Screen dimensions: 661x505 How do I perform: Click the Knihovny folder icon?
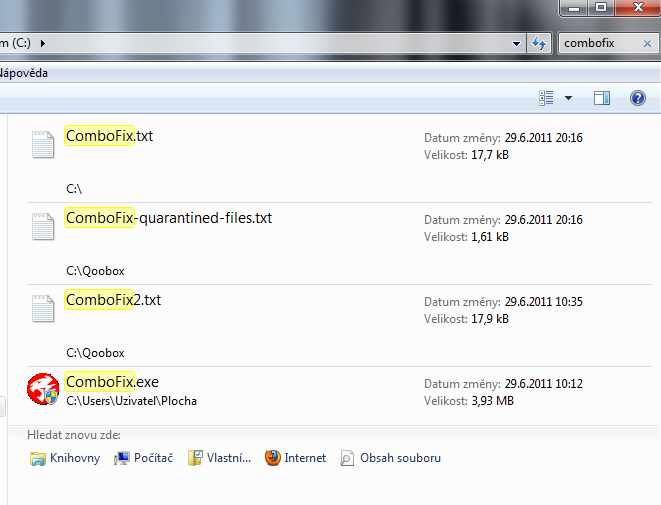pyautogui.click(x=38, y=459)
